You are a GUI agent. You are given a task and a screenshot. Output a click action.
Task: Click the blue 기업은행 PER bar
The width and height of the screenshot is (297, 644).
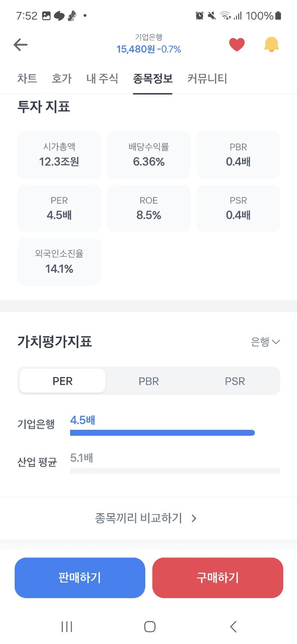click(162, 433)
